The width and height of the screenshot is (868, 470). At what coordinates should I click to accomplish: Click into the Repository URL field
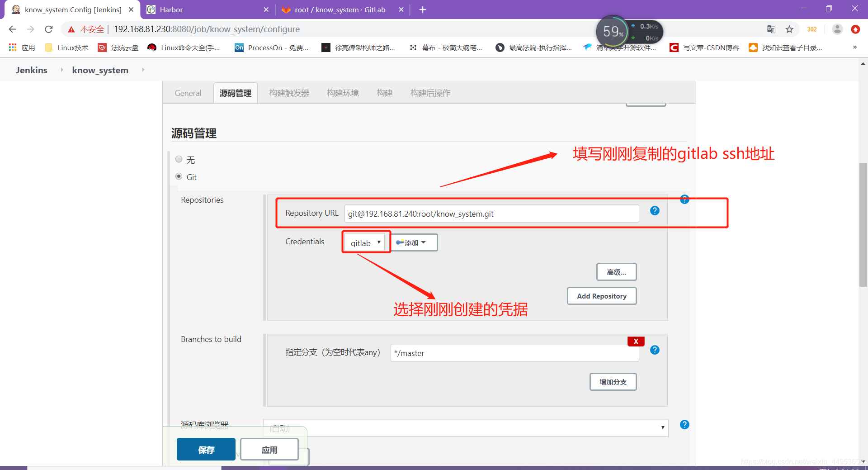point(492,214)
